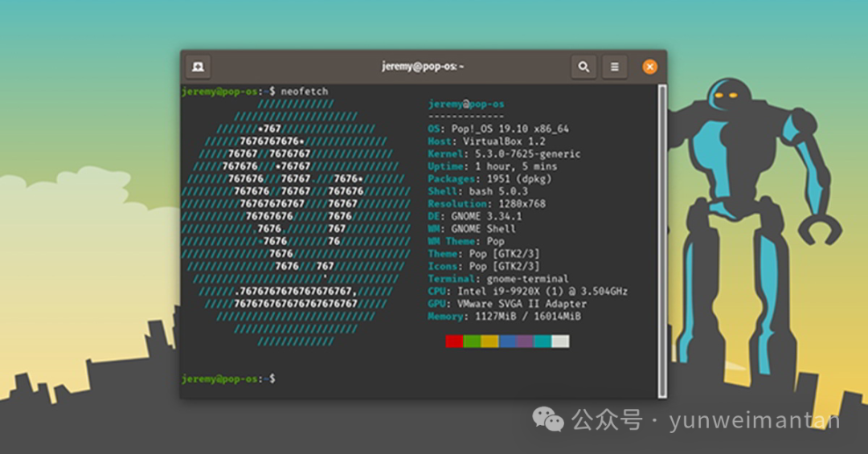Click the Theme line Pop [GTK2/3]
This screenshot has height=454, width=868.
coord(484,254)
